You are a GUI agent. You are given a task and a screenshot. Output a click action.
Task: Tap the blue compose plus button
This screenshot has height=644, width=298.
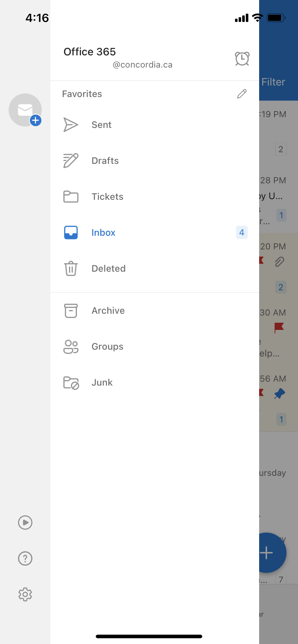point(273,552)
